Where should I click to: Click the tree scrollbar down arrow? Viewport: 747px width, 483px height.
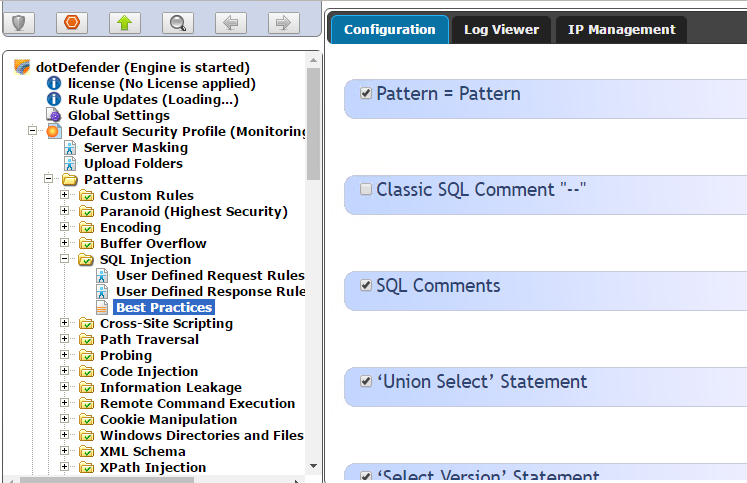313,466
